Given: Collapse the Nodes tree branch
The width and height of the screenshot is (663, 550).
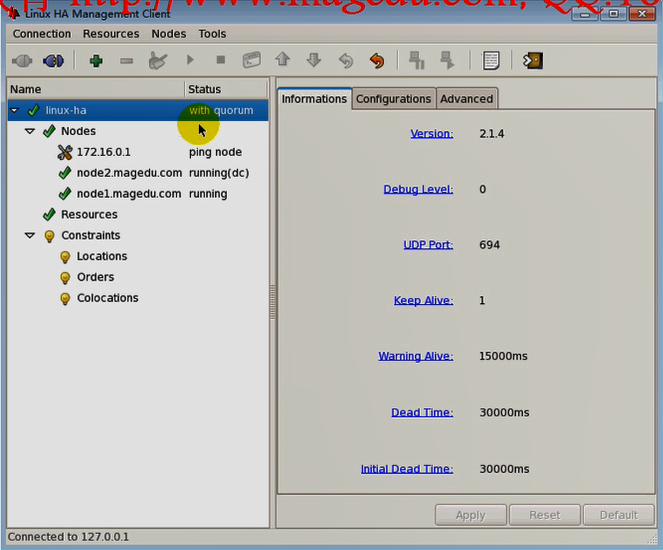Looking at the screenshot, I should point(30,131).
